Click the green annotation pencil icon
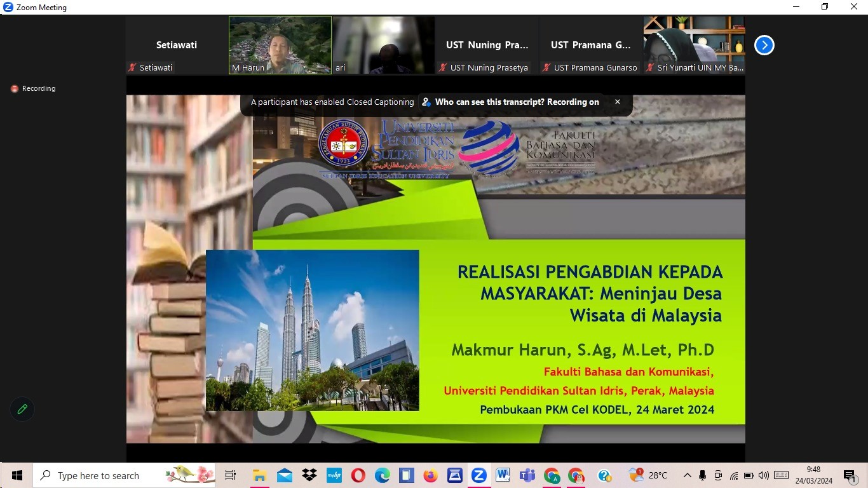The height and width of the screenshot is (488, 868). click(x=22, y=409)
